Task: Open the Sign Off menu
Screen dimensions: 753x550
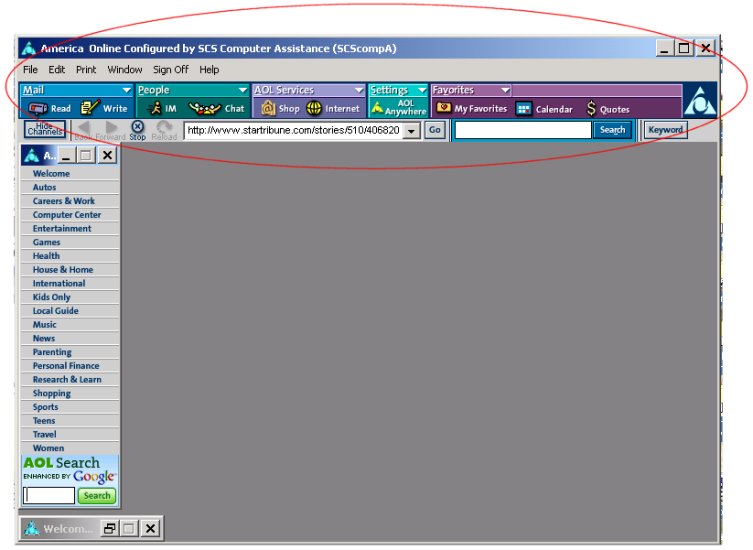Action: (170, 70)
